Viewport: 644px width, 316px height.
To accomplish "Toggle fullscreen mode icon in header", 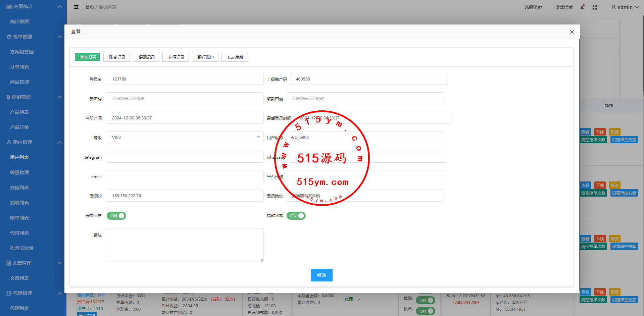I will tap(595, 7).
